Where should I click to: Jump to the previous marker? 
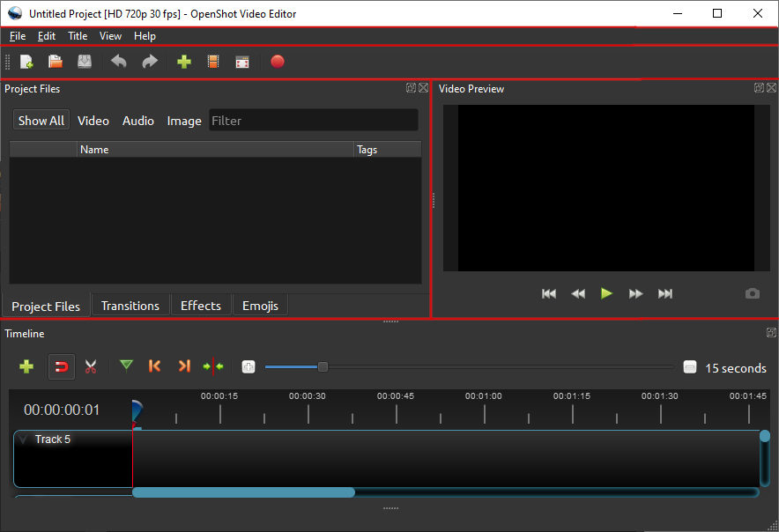tap(154, 366)
